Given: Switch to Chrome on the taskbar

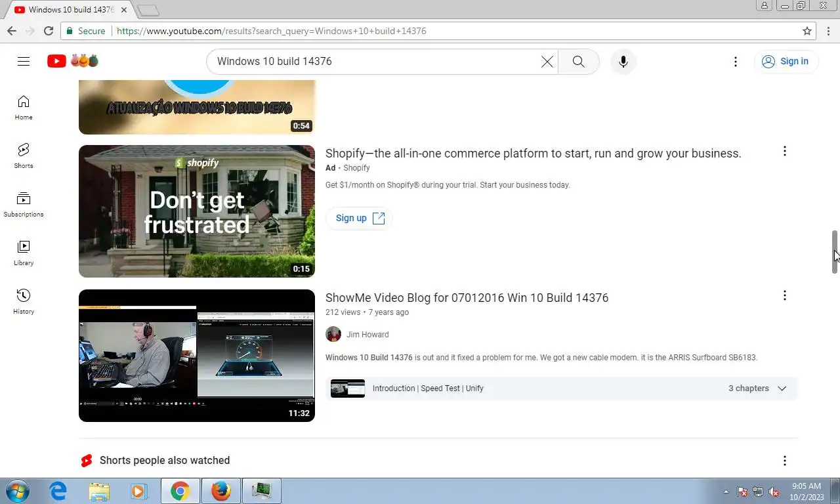Looking at the screenshot, I should coord(180,491).
